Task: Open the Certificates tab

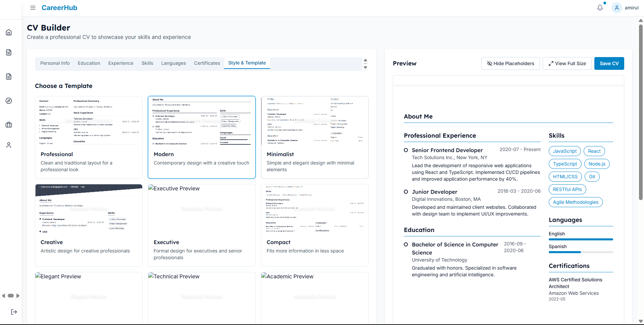Action: (207, 63)
